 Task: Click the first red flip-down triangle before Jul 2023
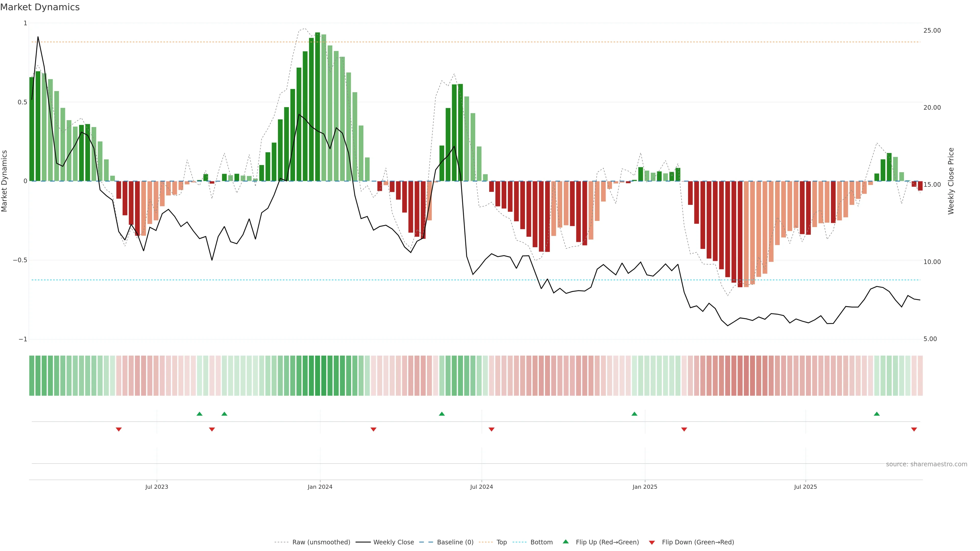click(119, 429)
